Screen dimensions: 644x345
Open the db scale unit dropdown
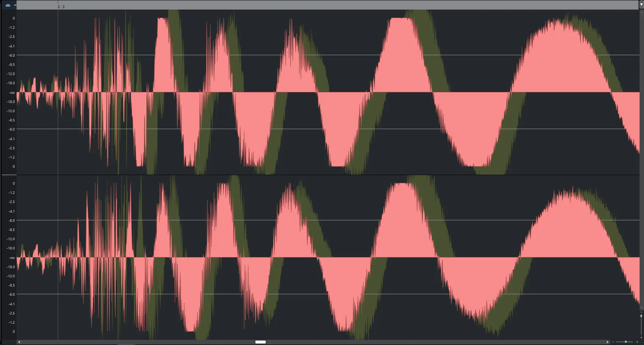pos(10,5)
